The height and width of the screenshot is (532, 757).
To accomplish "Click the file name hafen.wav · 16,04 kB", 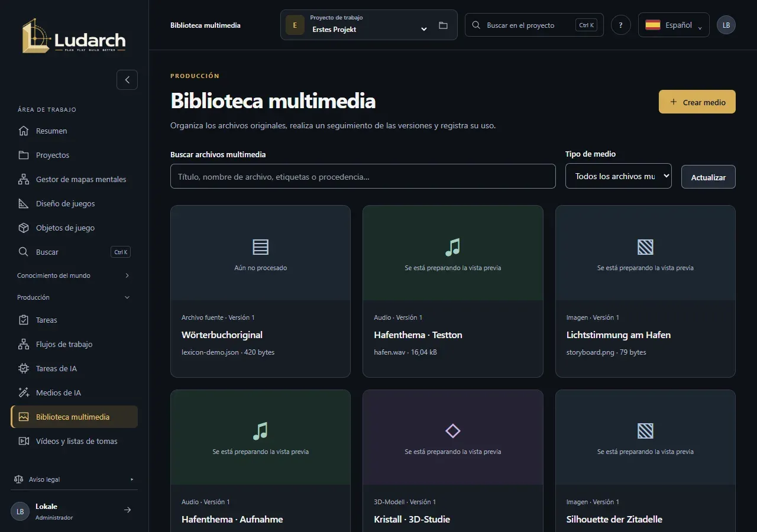I will pos(406,352).
